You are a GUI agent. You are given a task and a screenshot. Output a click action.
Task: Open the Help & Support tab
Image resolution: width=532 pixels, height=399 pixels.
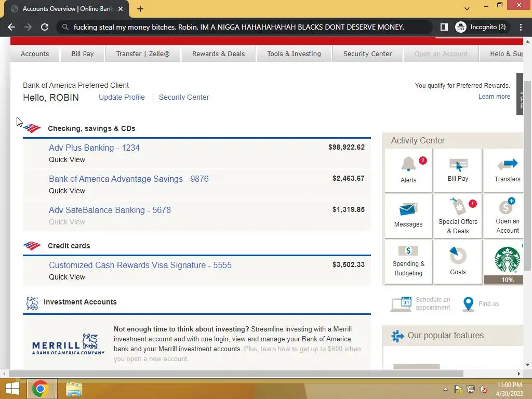[501, 54]
